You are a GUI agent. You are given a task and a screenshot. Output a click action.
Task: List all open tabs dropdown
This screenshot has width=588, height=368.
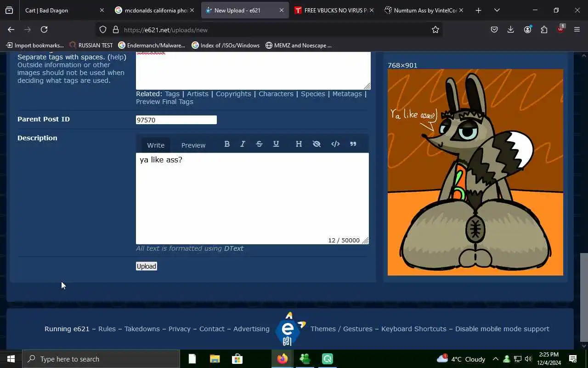coord(497,10)
